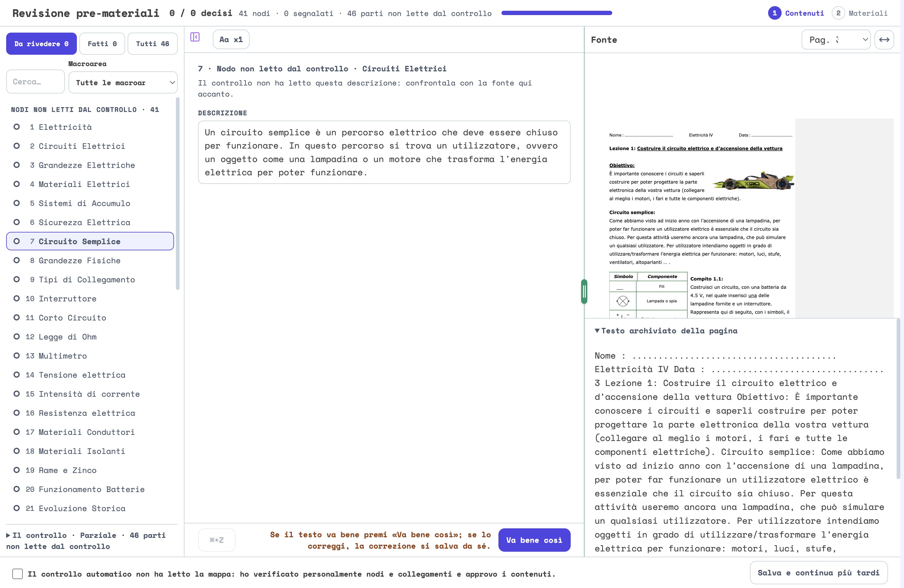Collapse Testo archiviato della pagina section
This screenshot has width=904, height=588.
[x=666, y=331]
